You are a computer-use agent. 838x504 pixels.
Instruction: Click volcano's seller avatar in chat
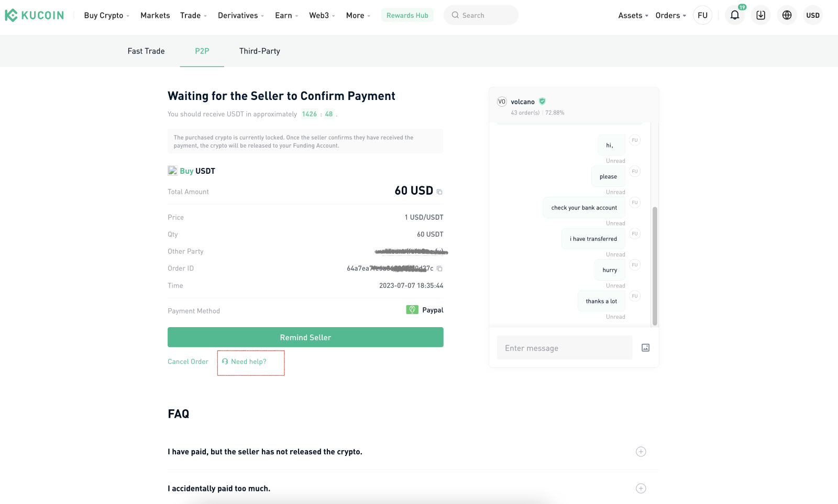click(502, 102)
